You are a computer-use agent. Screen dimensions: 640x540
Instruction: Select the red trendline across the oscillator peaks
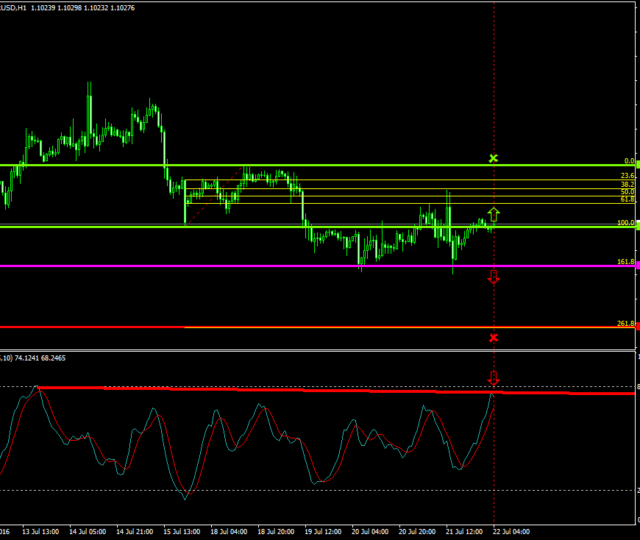pos(300,390)
